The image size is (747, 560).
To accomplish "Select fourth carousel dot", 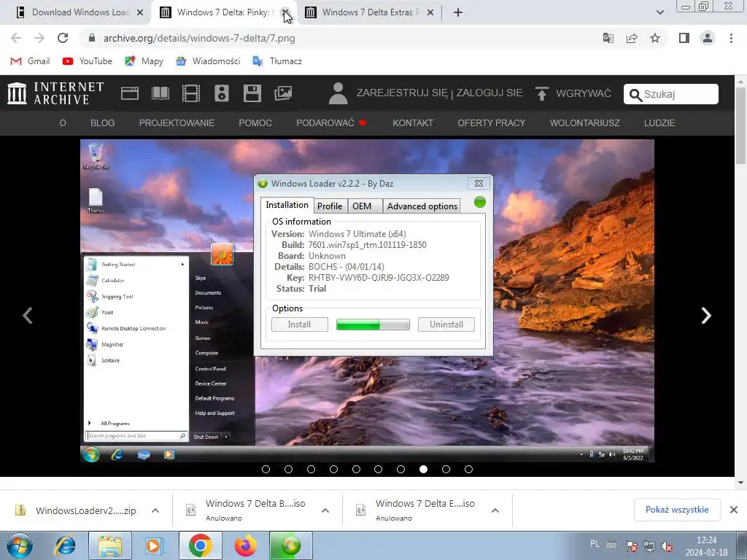I will 333,469.
